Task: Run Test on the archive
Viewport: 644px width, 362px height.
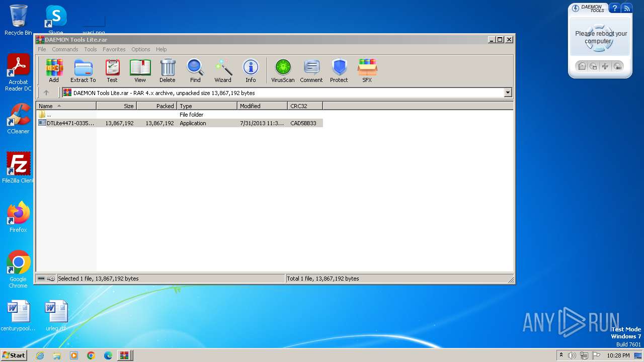Action: point(112,70)
